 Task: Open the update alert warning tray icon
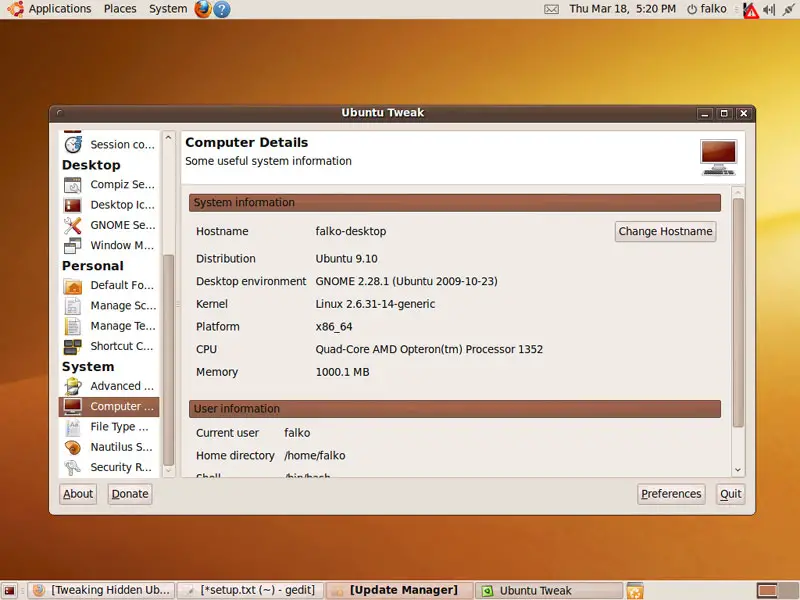click(x=750, y=10)
